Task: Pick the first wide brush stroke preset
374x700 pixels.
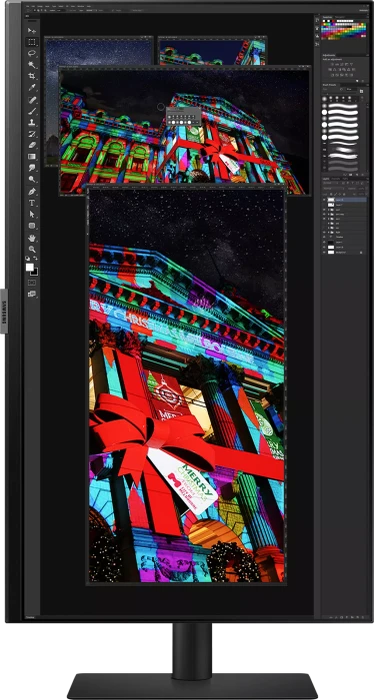Action: [x=344, y=107]
